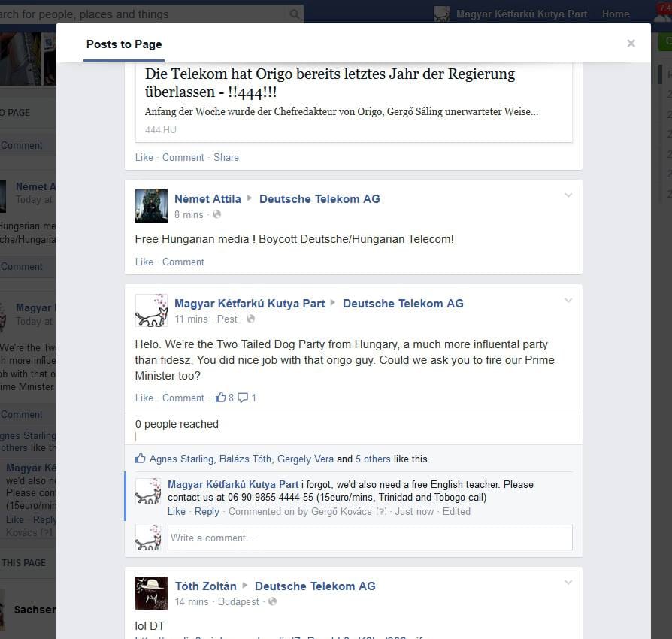672x639 pixels.
Task: Click the search magnifier icon in top bar
Action: 294,14
